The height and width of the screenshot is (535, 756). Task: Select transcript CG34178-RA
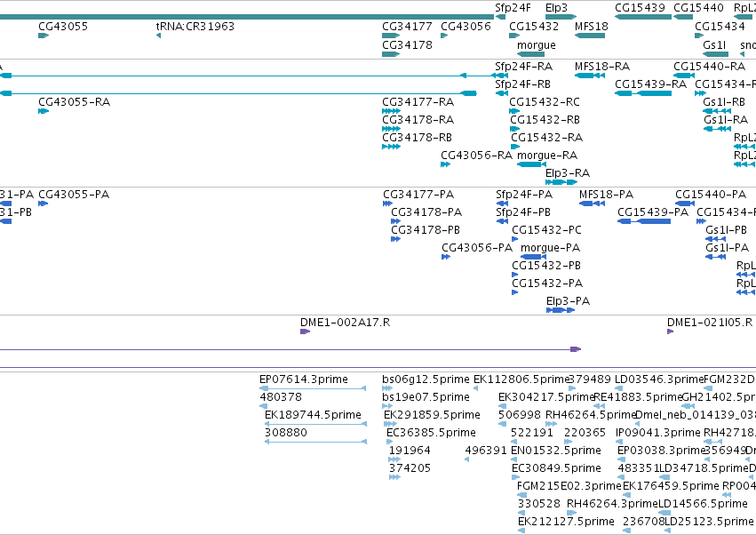click(x=418, y=120)
